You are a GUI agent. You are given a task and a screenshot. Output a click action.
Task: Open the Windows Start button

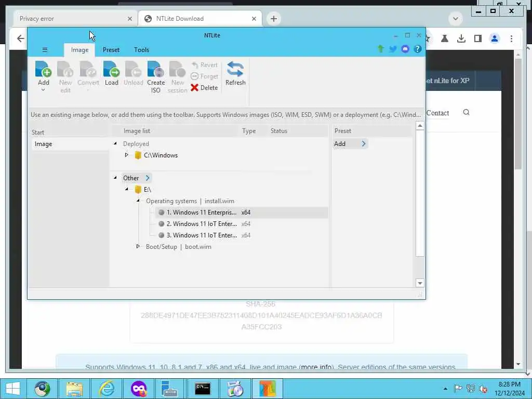(x=12, y=389)
